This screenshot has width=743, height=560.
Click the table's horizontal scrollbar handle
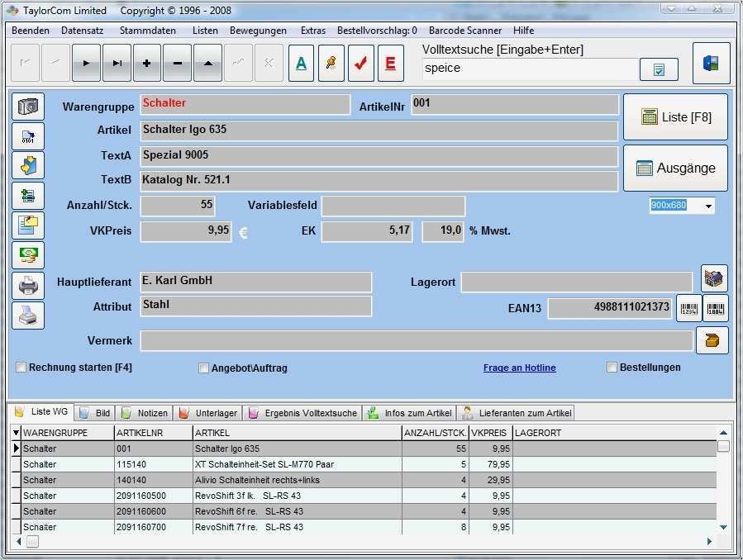32,542
